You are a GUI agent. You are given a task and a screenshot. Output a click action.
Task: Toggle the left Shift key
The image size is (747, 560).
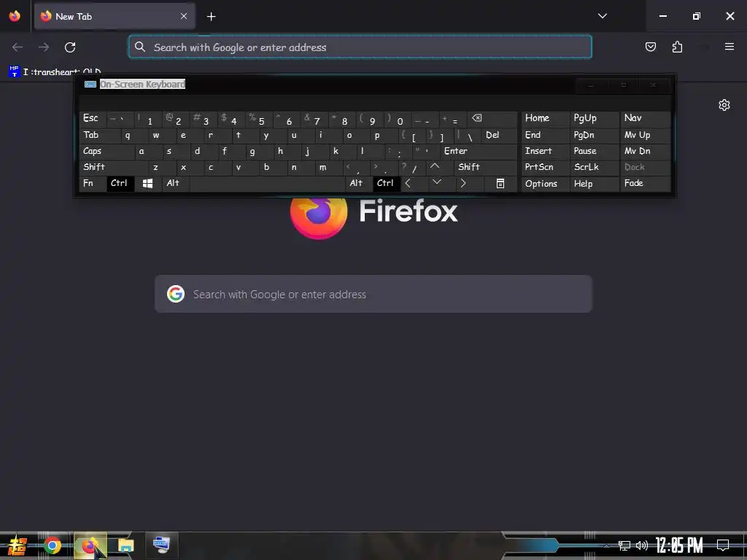tap(113, 167)
